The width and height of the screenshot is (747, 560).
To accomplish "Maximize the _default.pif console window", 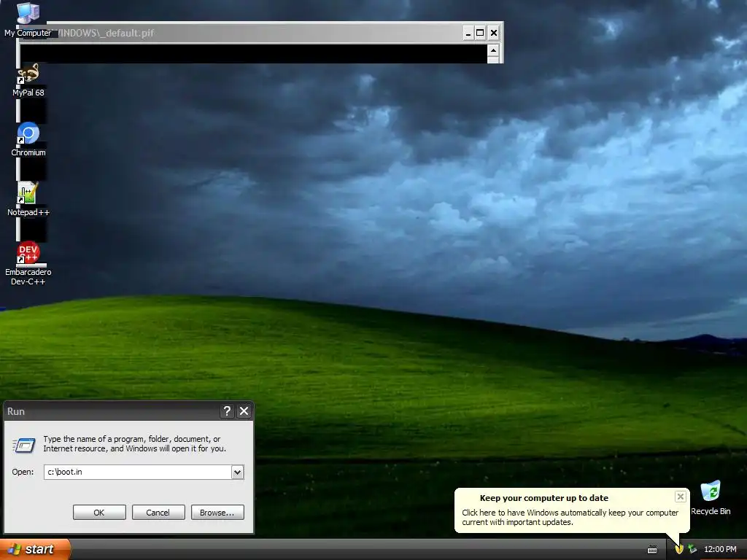I will [x=480, y=33].
